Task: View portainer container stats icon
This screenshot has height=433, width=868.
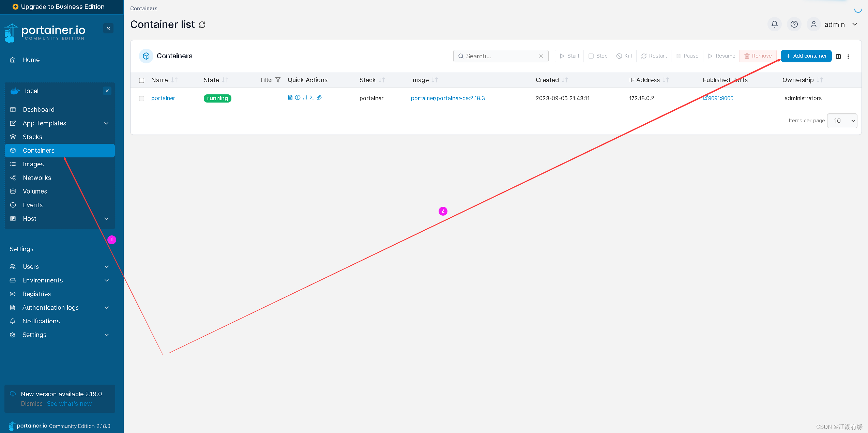Action: 305,97
